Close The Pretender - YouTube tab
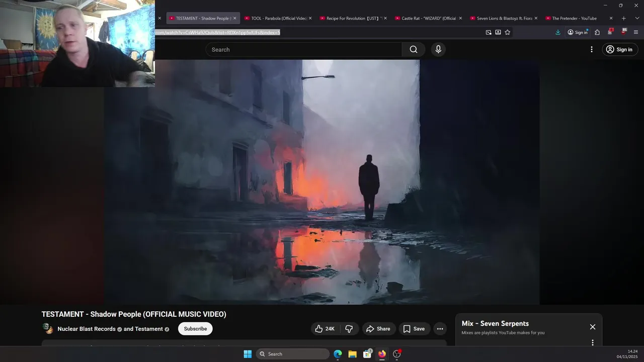Viewport: 644px width, 362px height. pos(611,18)
